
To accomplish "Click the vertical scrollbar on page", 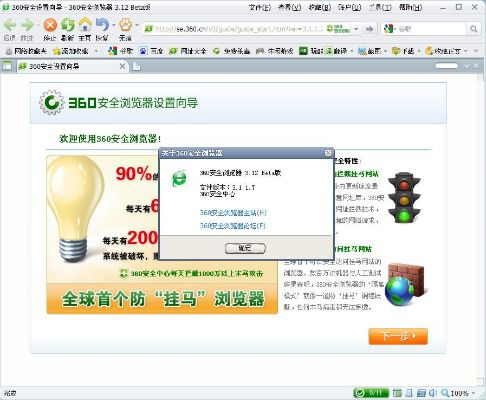I will (x=480, y=230).
